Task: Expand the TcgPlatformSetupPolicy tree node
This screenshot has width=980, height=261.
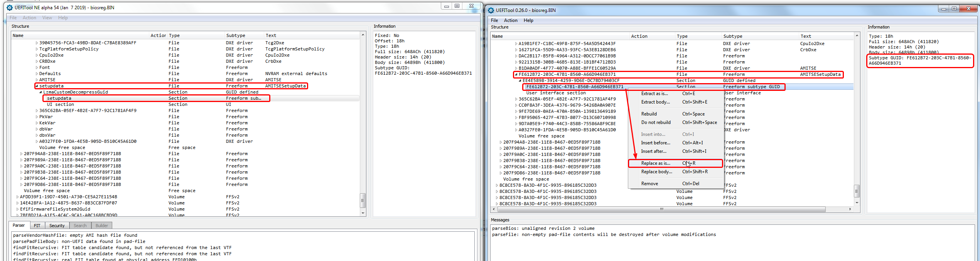Action: (x=37, y=49)
